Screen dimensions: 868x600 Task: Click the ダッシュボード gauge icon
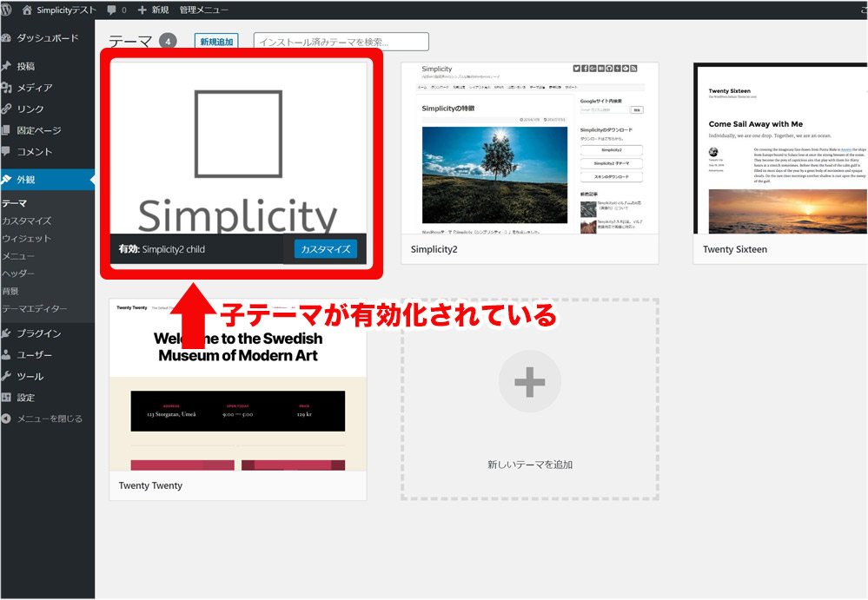(x=6, y=38)
